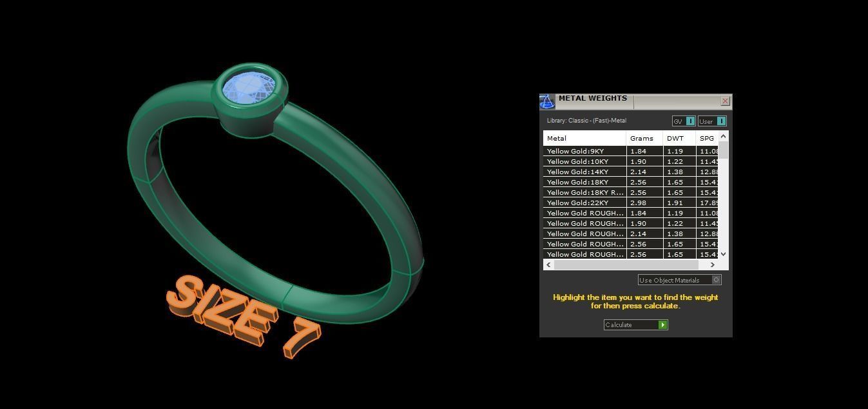The height and width of the screenshot is (409, 868).
Task: Select the Yellow Gold:22KY row
Action: click(x=631, y=203)
